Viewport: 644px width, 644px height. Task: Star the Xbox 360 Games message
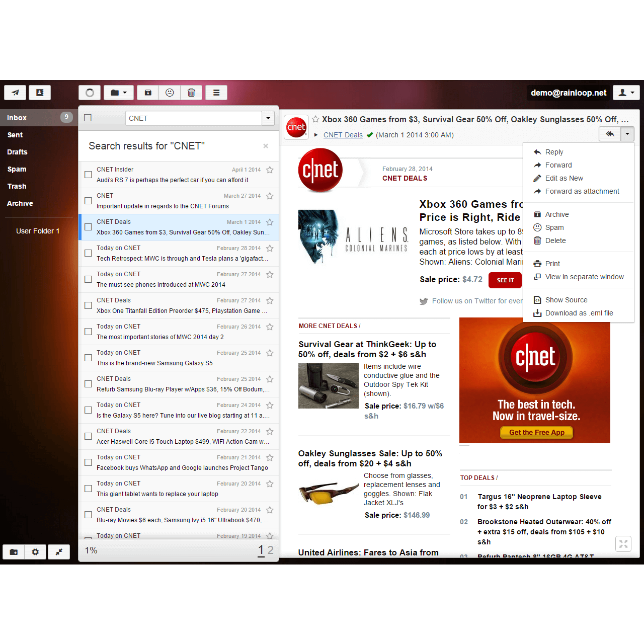click(270, 222)
